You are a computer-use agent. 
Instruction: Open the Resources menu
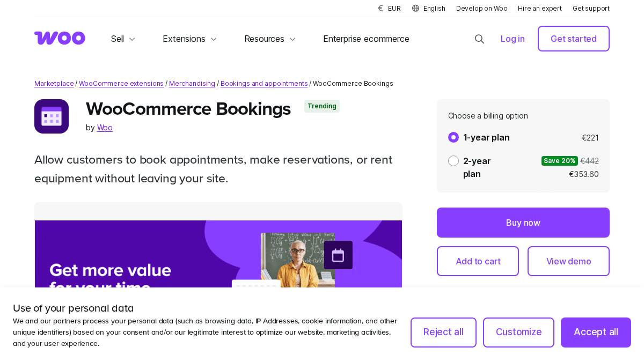point(270,39)
